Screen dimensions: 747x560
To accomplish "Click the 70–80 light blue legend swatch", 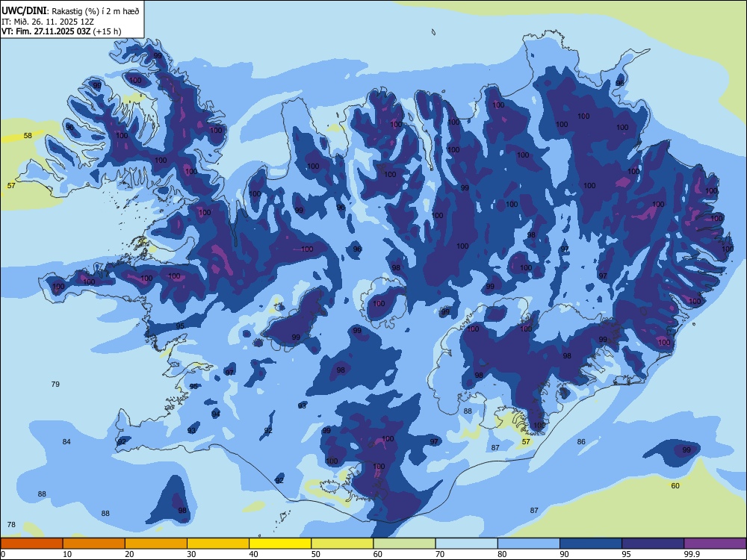I will pyautogui.click(x=466, y=544).
